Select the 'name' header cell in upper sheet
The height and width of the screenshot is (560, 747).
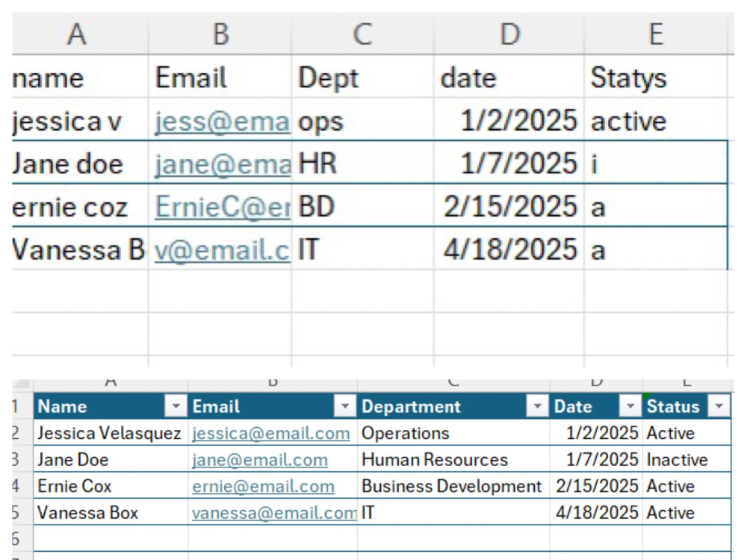[80, 78]
